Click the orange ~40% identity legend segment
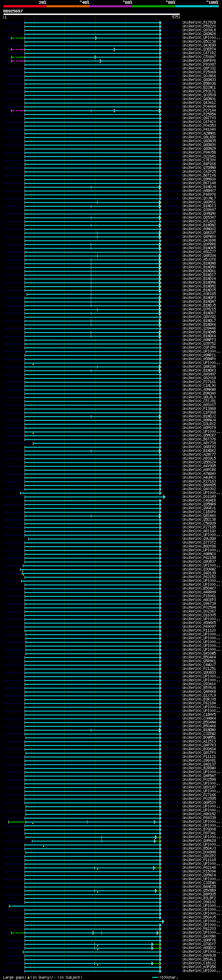The width and height of the screenshot is (222, 980). click(68, 6)
